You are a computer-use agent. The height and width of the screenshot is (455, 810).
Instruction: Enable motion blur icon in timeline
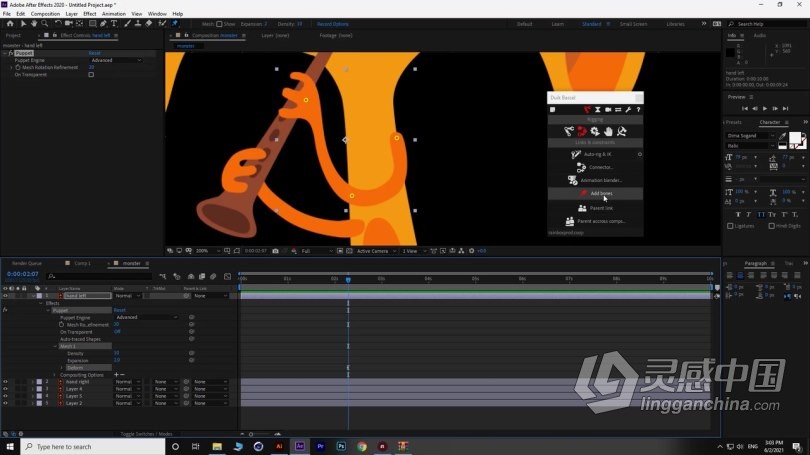213,277
